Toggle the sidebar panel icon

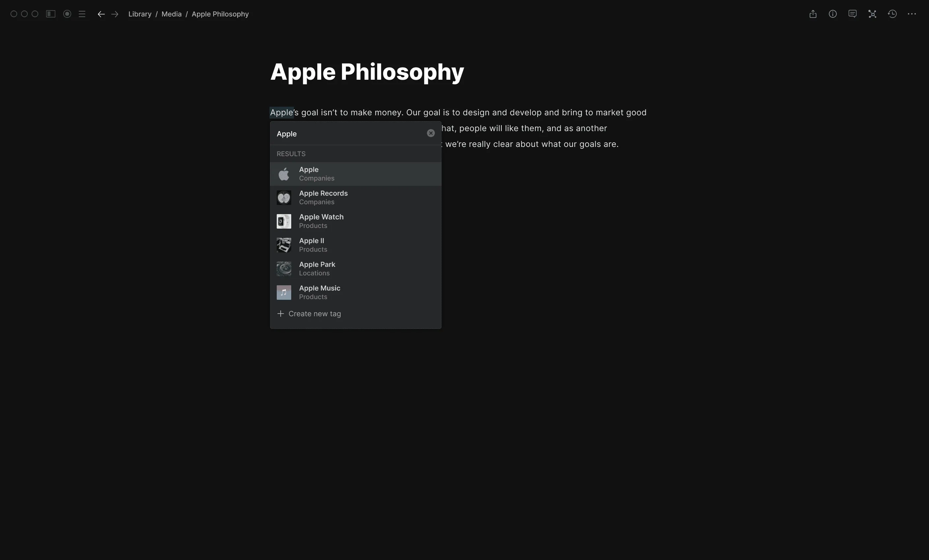click(x=50, y=14)
